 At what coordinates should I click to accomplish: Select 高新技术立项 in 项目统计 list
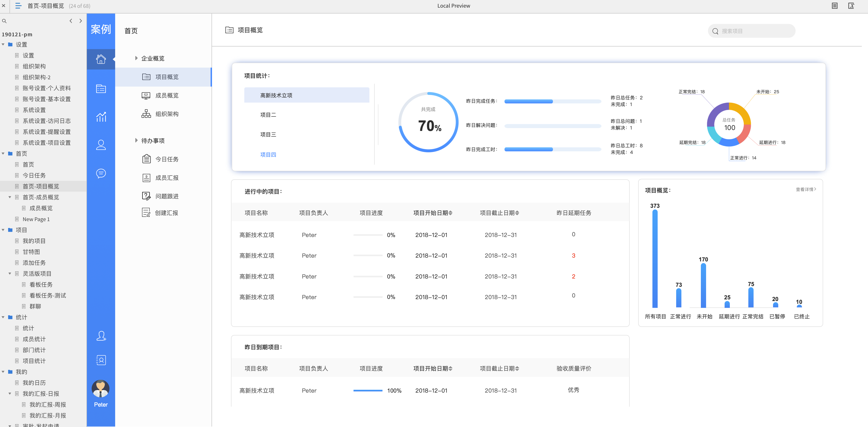(307, 95)
